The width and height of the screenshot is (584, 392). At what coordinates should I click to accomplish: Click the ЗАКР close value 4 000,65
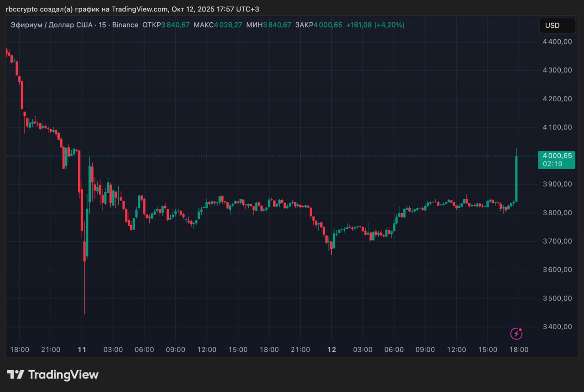[328, 25]
